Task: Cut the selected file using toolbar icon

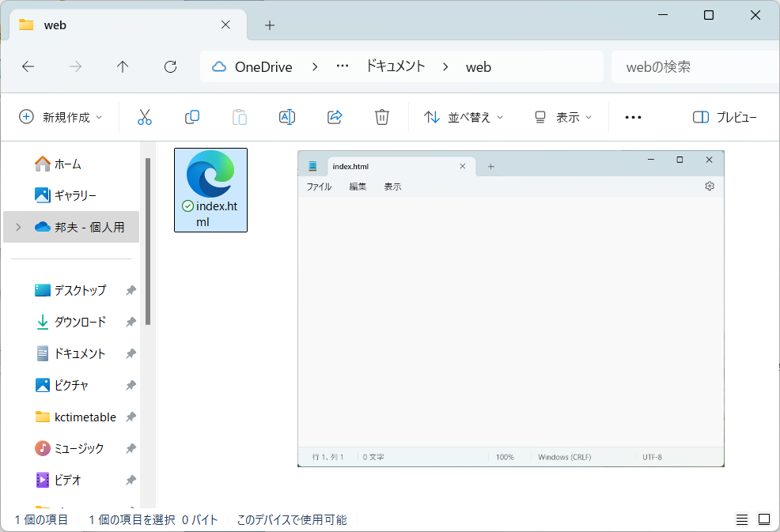Action: click(145, 116)
